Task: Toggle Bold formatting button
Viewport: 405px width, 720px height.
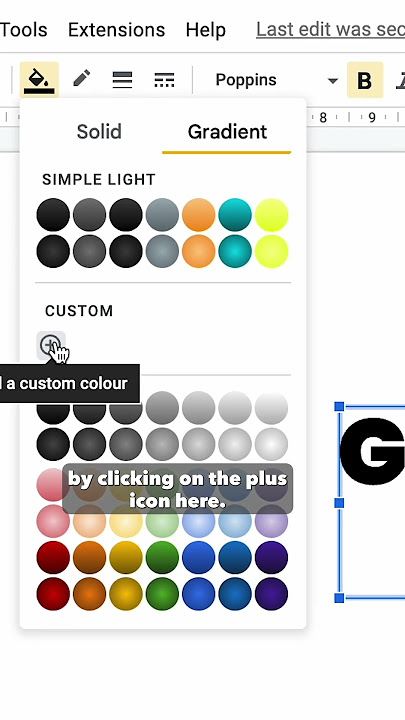Action: 365,80
